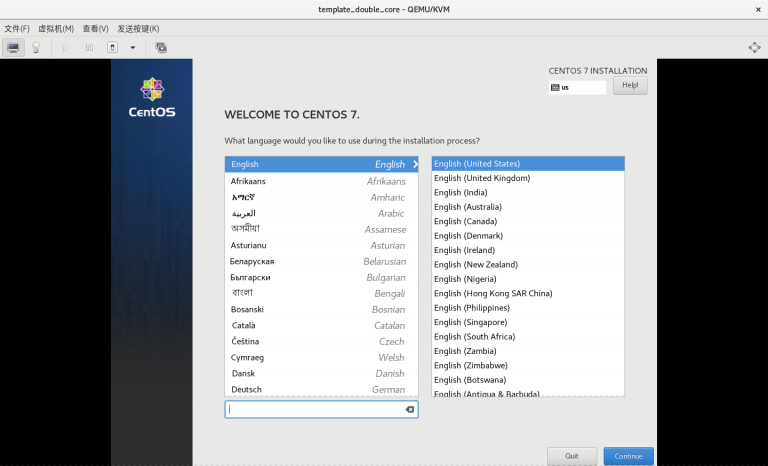Select English (United Kingdom) locale
The height and width of the screenshot is (466, 768).
[528, 178]
